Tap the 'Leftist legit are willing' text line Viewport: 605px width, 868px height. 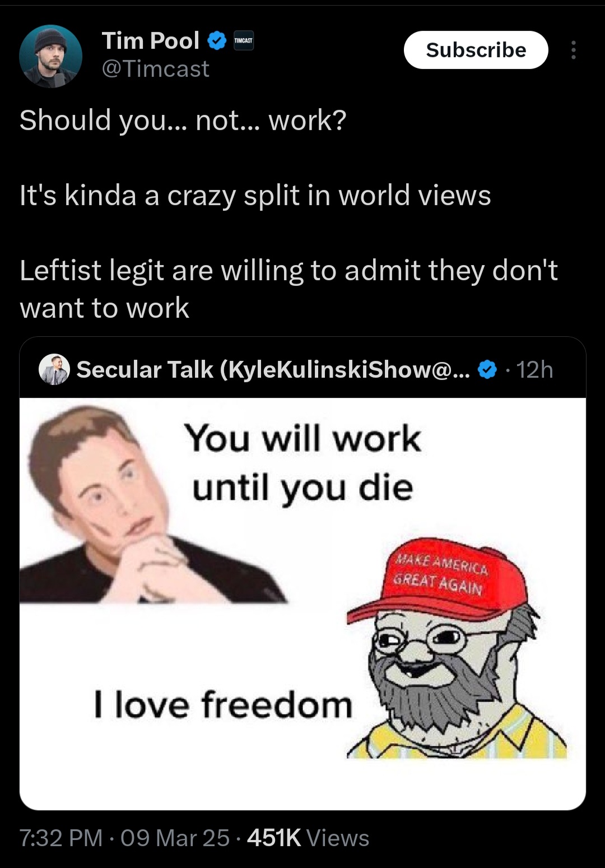(289, 271)
